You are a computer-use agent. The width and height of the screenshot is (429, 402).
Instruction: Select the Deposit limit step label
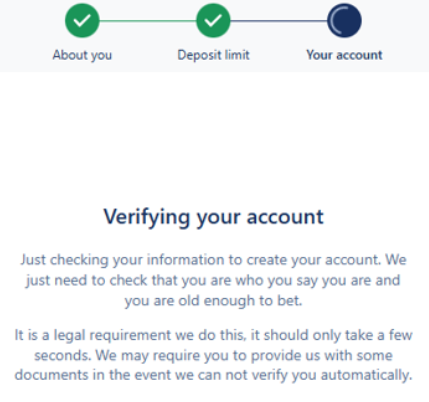pos(213,55)
